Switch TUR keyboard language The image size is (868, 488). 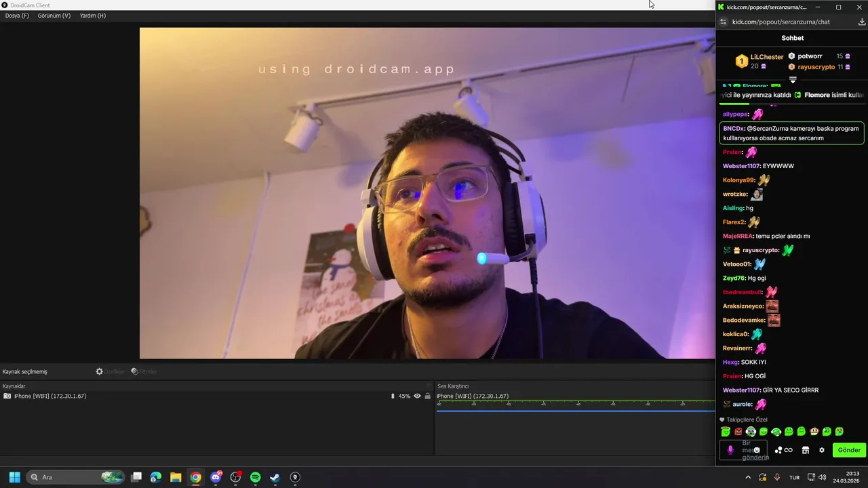(x=794, y=477)
